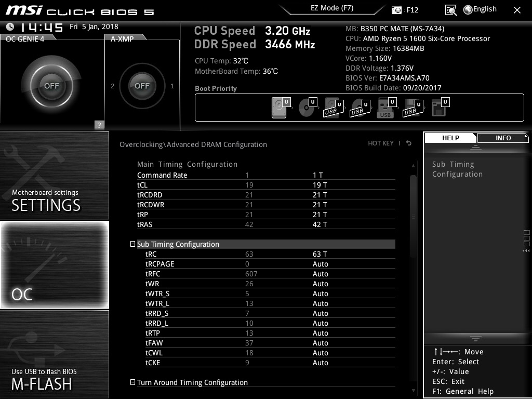532x399 pixels.
Task: Edit the Command Rate 1 T value
Action: click(x=317, y=175)
